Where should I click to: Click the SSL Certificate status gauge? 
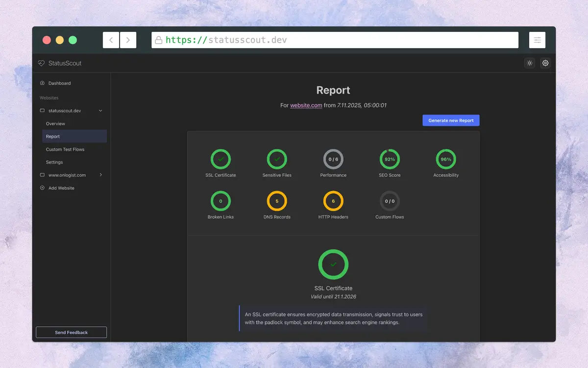tap(220, 159)
